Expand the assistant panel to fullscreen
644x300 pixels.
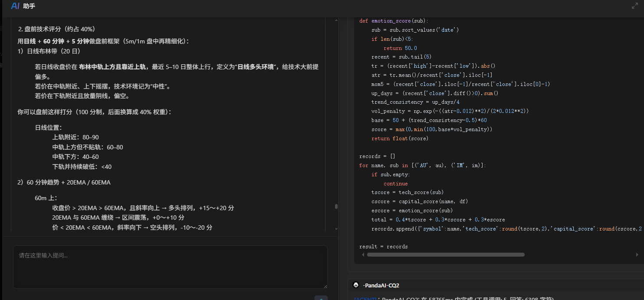pos(634,6)
